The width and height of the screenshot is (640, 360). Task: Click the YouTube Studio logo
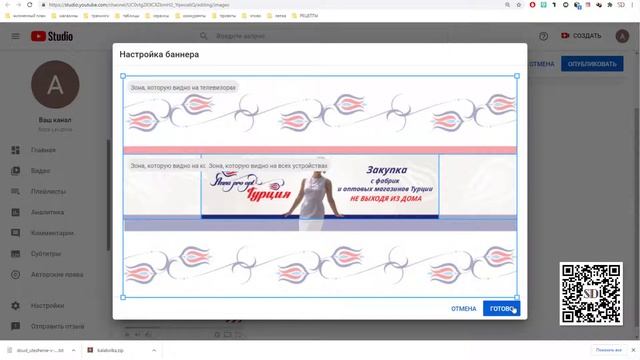[x=52, y=36]
